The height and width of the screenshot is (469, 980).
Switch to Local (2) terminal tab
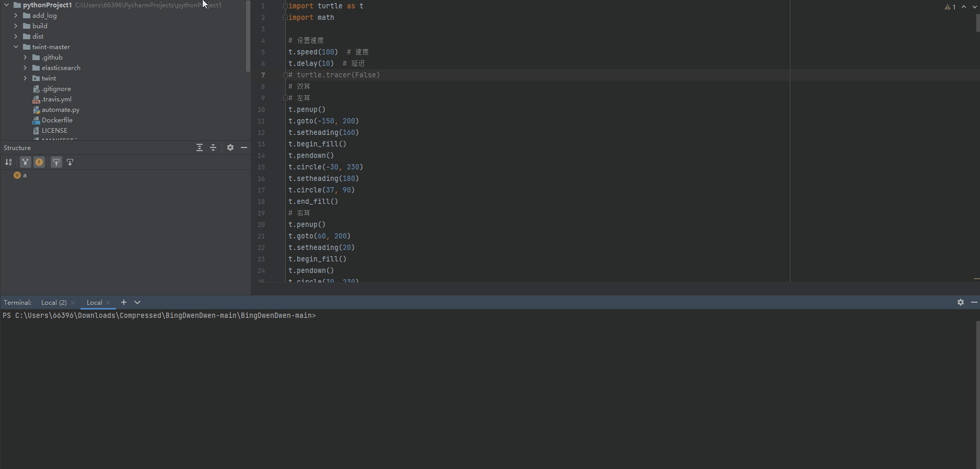54,303
